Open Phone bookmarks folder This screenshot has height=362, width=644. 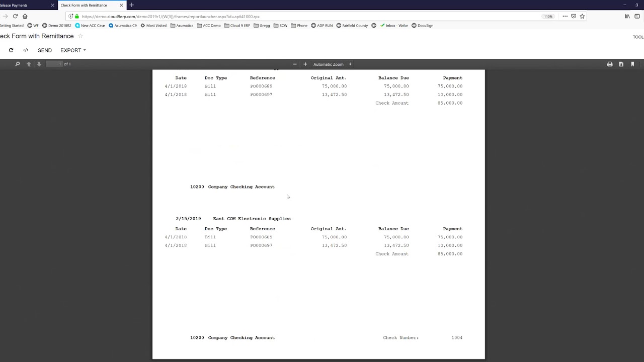pyautogui.click(x=299, y=26)
